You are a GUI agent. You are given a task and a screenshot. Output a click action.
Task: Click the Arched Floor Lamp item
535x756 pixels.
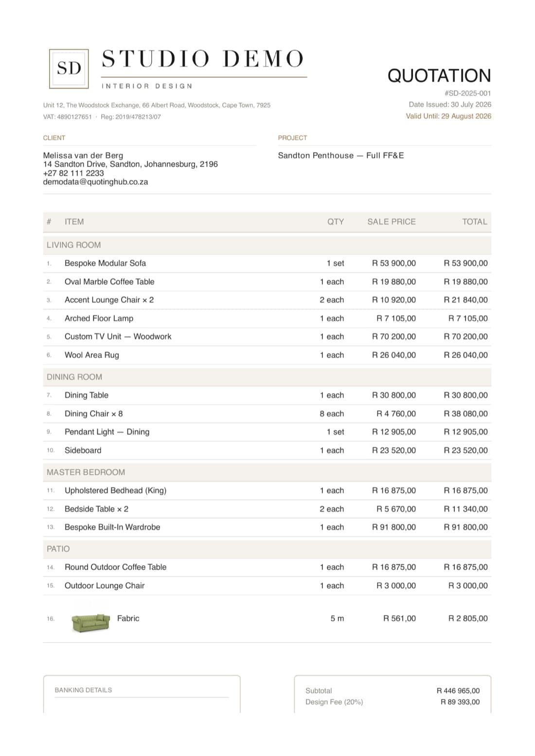pos(99,319)
